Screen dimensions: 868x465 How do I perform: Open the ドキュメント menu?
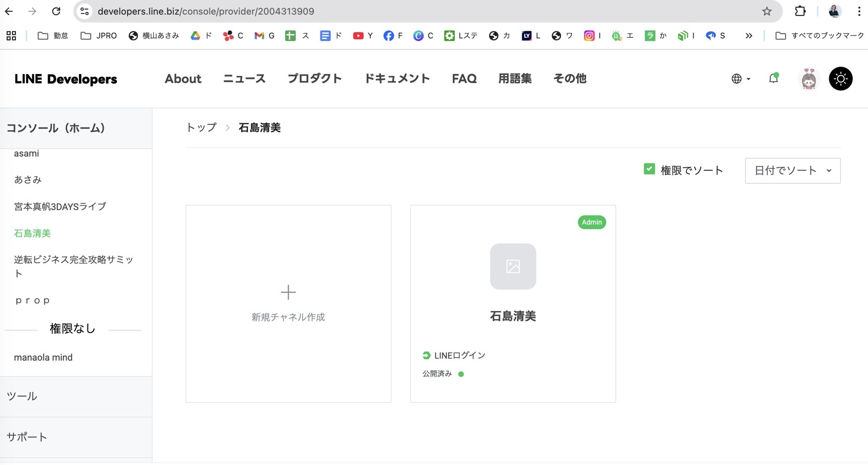coord(397,78)
